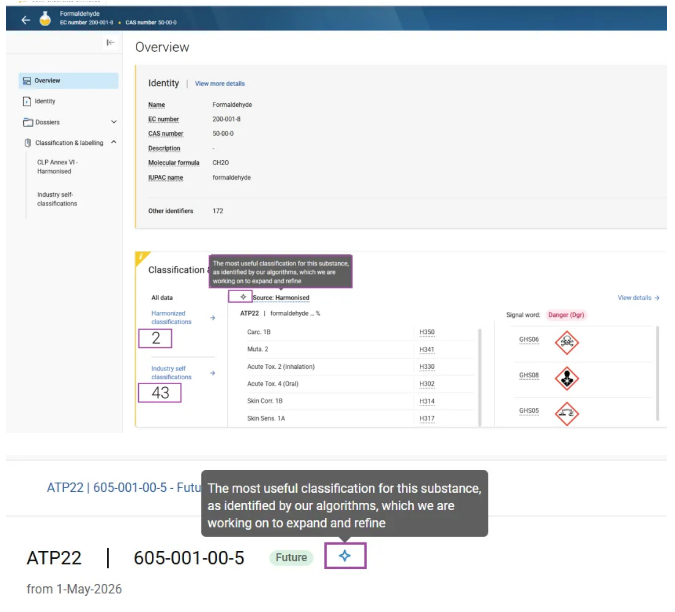Click View details link in Classification
The height and width of the screenshot is (612, 675).
click(638, 297)
